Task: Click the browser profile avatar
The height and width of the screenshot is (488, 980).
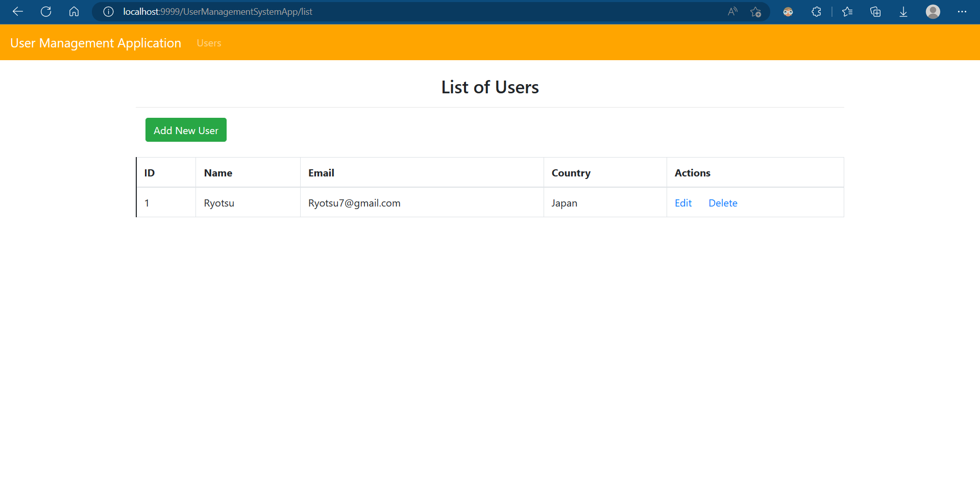Action: 933,12
